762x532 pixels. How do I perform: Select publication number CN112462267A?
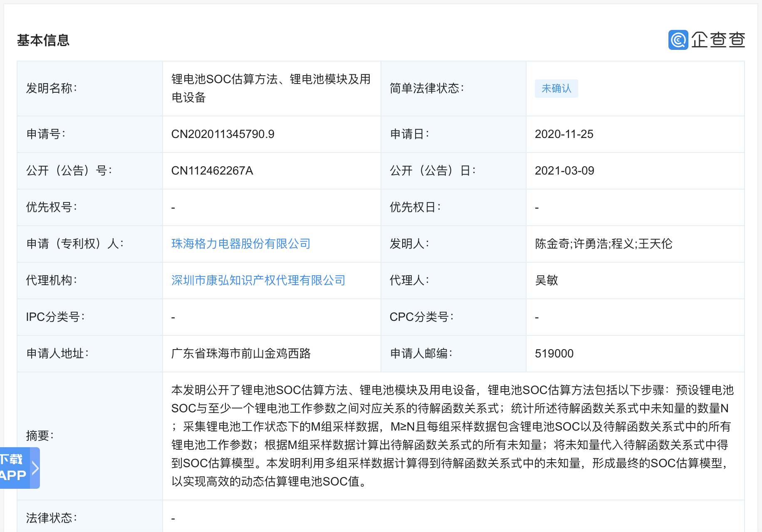212,170
